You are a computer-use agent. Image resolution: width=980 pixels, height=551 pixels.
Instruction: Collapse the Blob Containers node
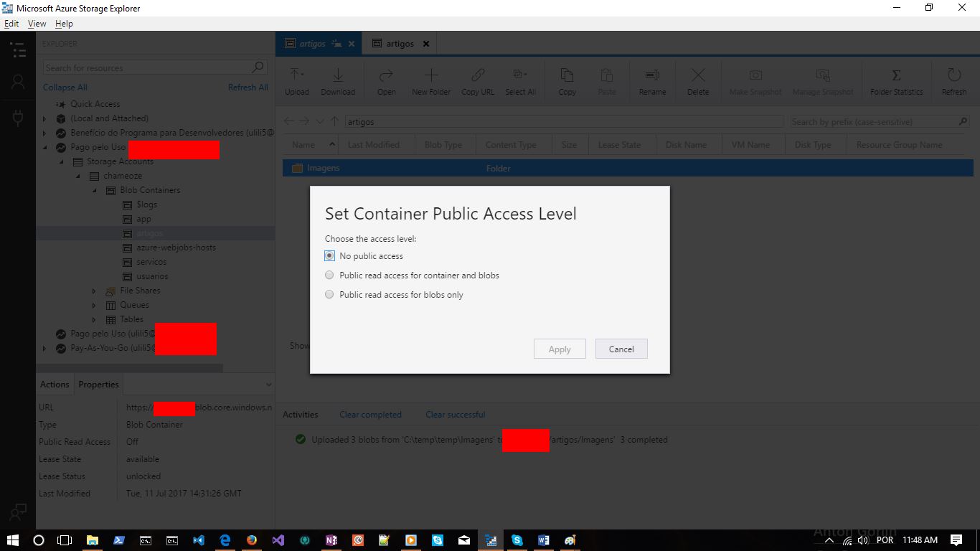click(94, 190)
